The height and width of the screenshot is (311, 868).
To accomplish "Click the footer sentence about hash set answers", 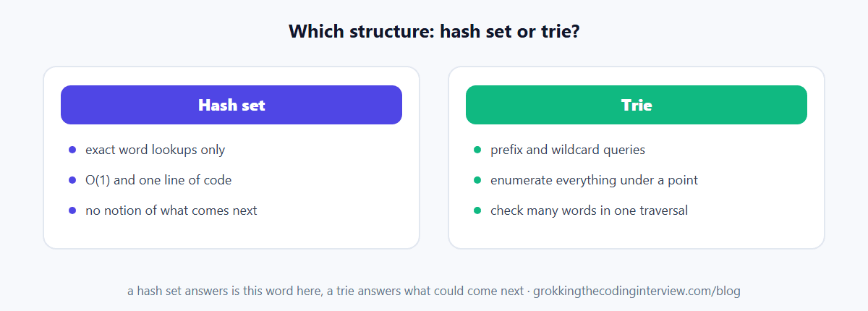I will tap(325, 291).
